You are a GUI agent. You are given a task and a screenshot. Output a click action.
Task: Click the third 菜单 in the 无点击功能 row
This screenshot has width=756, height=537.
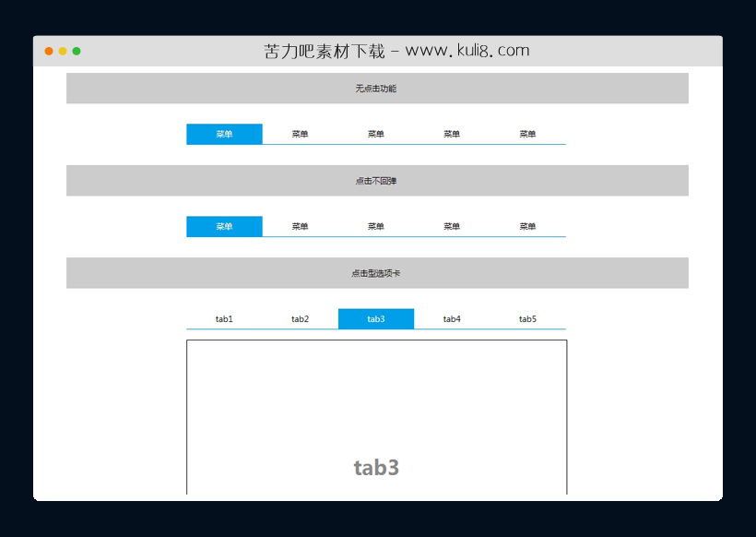coord(376,133)
